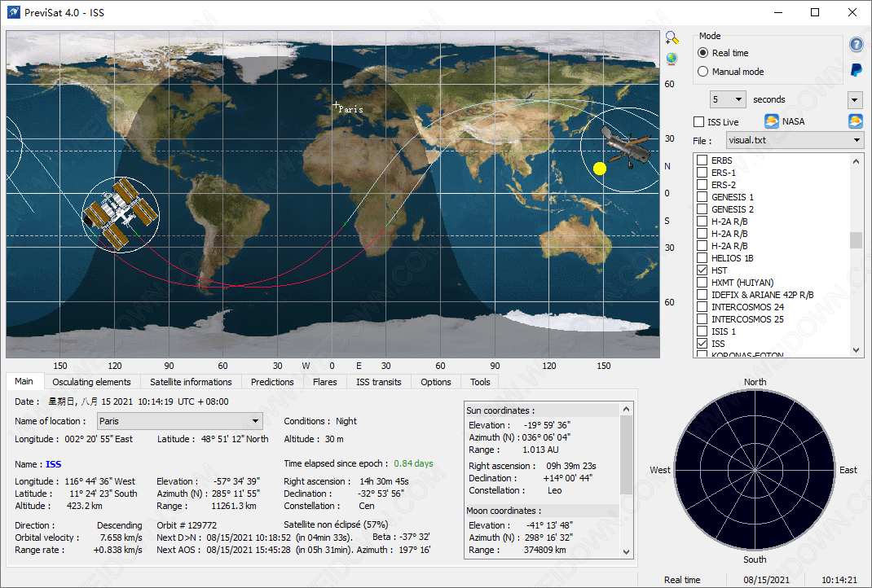Switch to the Main tab

tap(24, 381)
